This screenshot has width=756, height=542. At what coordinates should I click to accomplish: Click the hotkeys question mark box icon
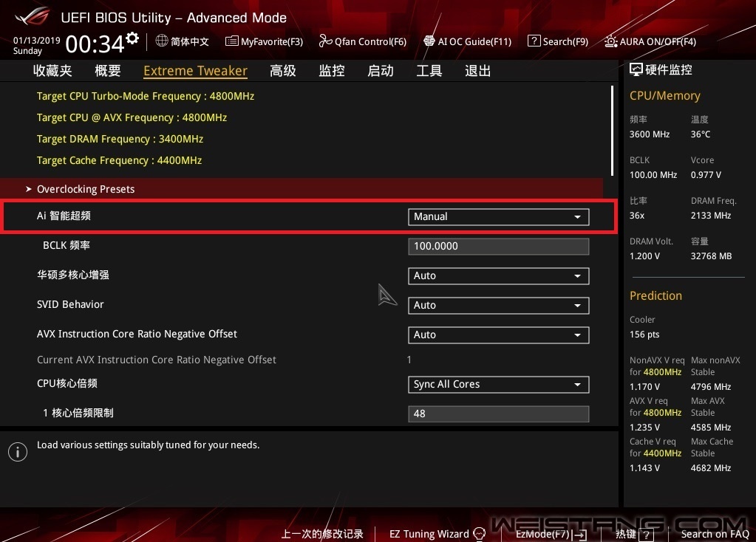click(x=646, y=535)
